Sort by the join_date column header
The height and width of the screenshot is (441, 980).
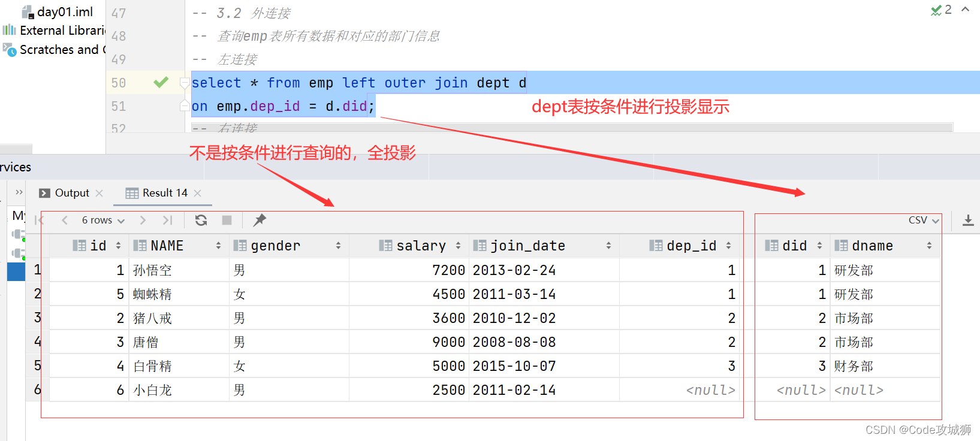pyautogui.click(x=544, y=246)
